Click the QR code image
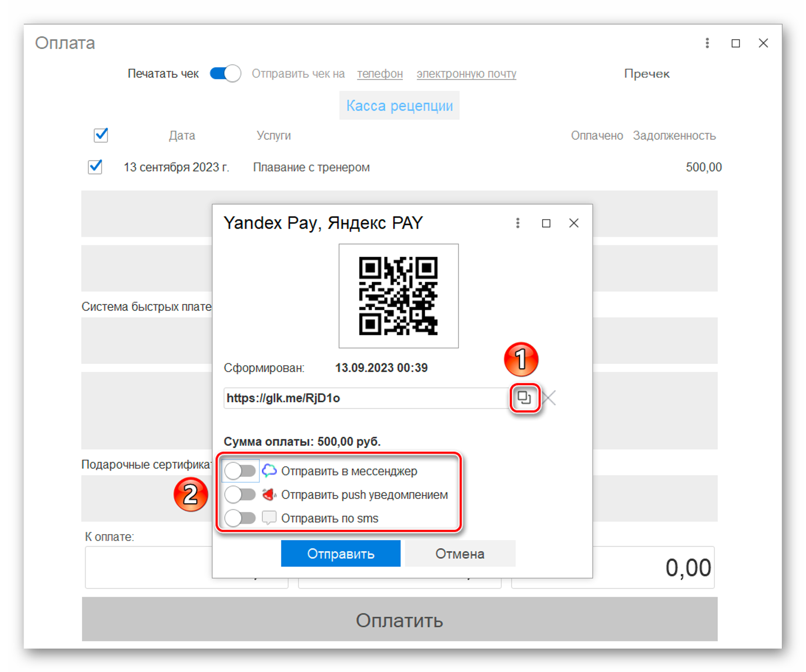Viewport: 806px width, 672px height. (399, 296)
